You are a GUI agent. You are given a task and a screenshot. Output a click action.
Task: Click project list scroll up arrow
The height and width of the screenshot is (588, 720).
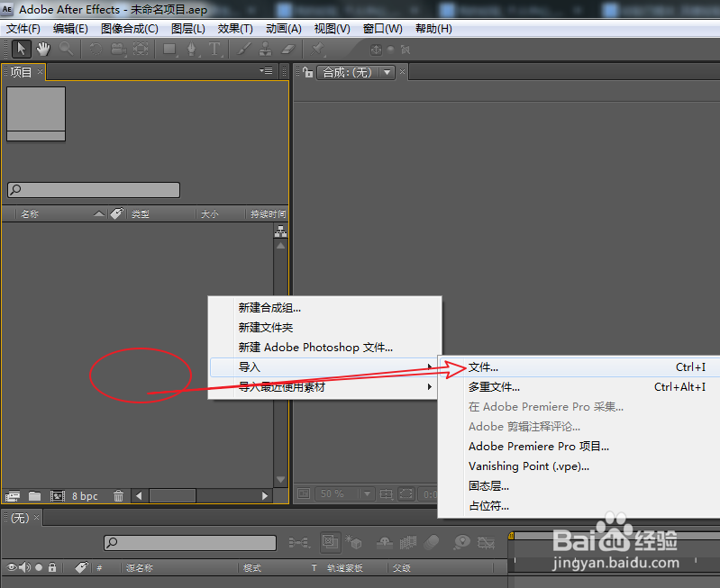click(x=280, y=246)
